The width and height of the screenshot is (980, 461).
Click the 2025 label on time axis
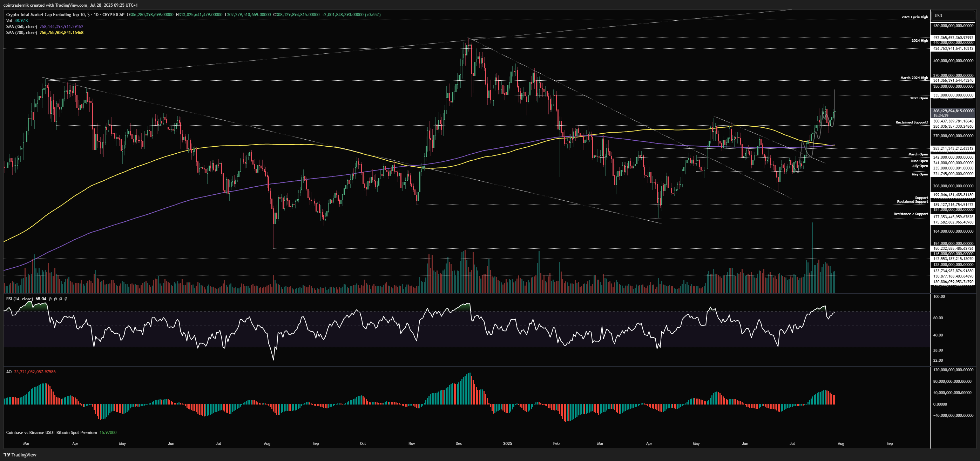click(x=507, y=443)
